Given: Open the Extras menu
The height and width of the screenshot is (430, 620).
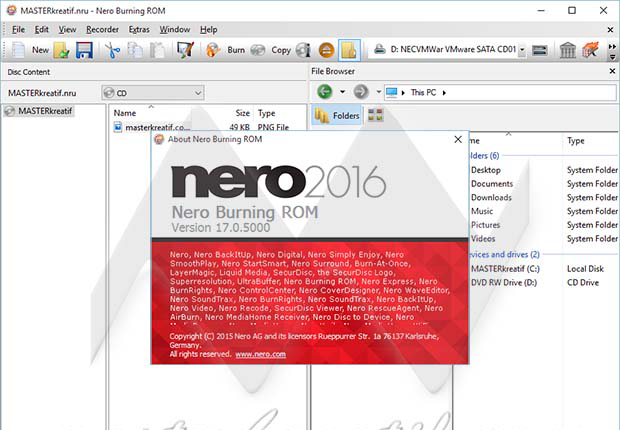Looking at the screenshot, I should pyautogui.click(x=139, y=30).
